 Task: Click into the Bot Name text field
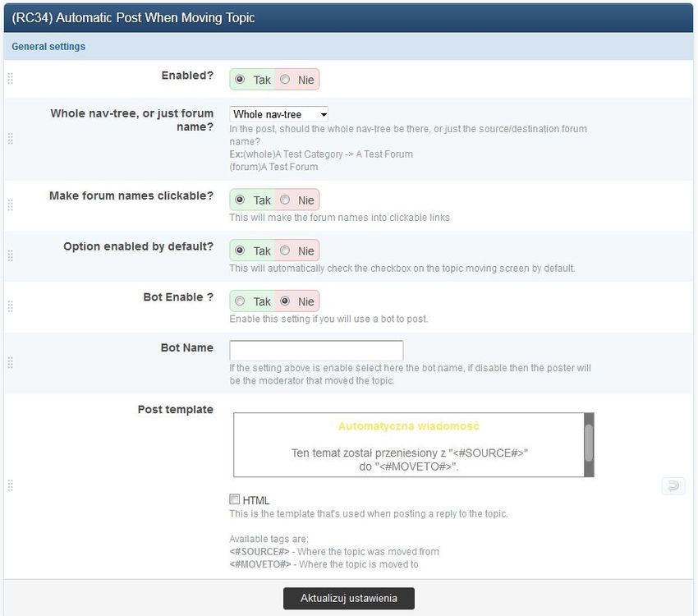tap(316, 351)
